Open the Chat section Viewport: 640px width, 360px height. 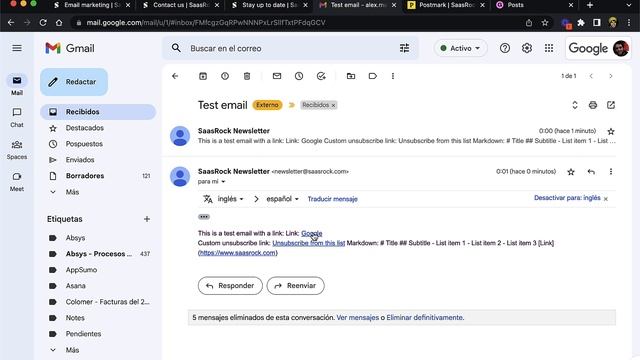click(x=17, y=118)
